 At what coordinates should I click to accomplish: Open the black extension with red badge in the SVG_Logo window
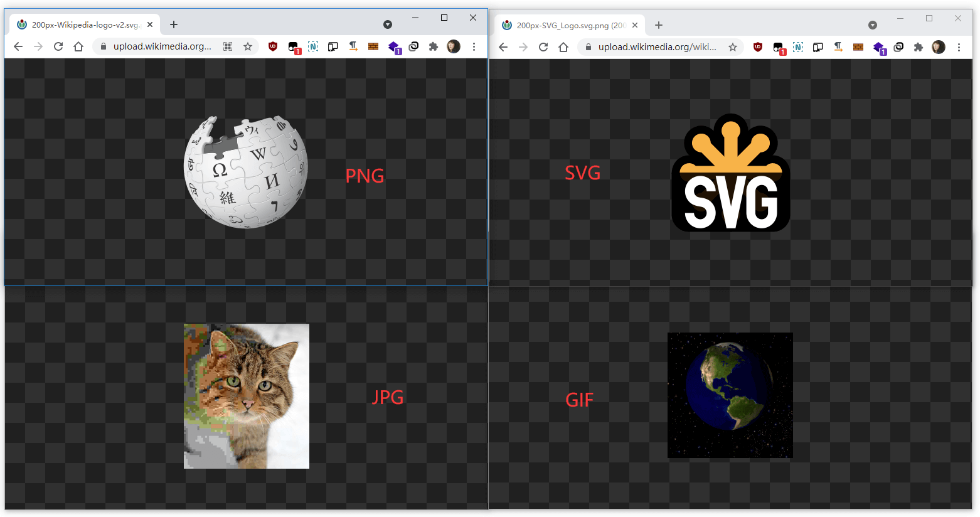point(779,48)
